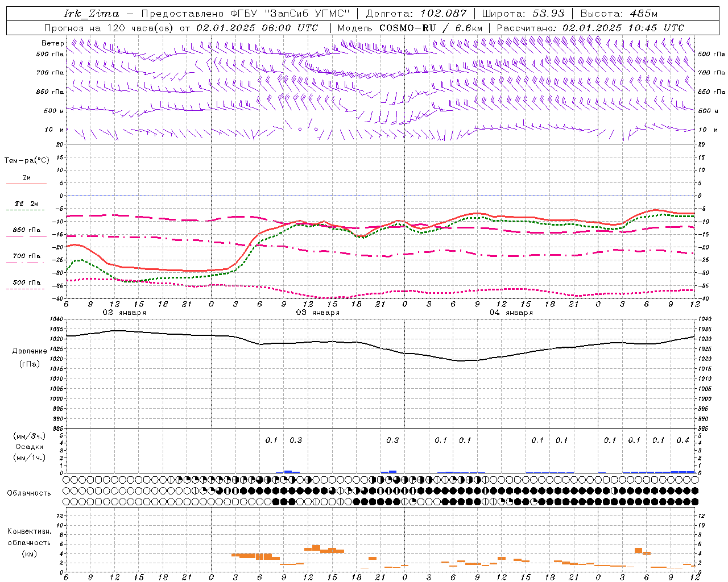Click the '03 января' date label
This screenshot has height=582, width=728.
tap(317, 313)
